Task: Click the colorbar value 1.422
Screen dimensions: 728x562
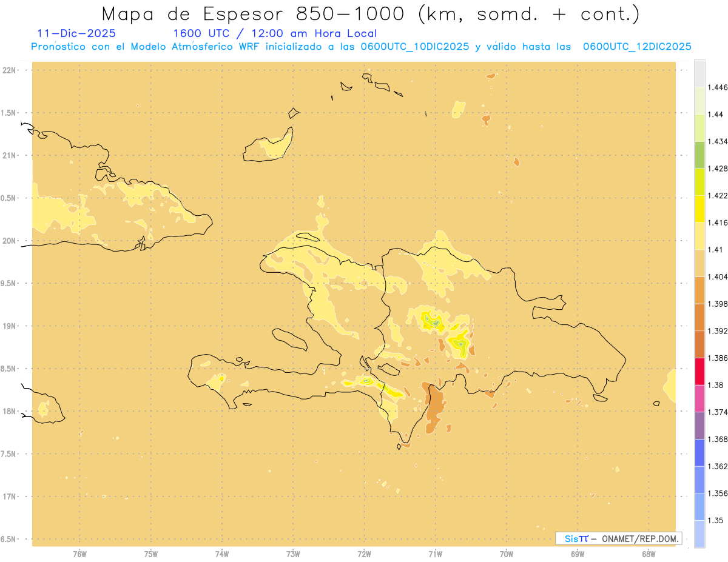Action: coord(718,195)
